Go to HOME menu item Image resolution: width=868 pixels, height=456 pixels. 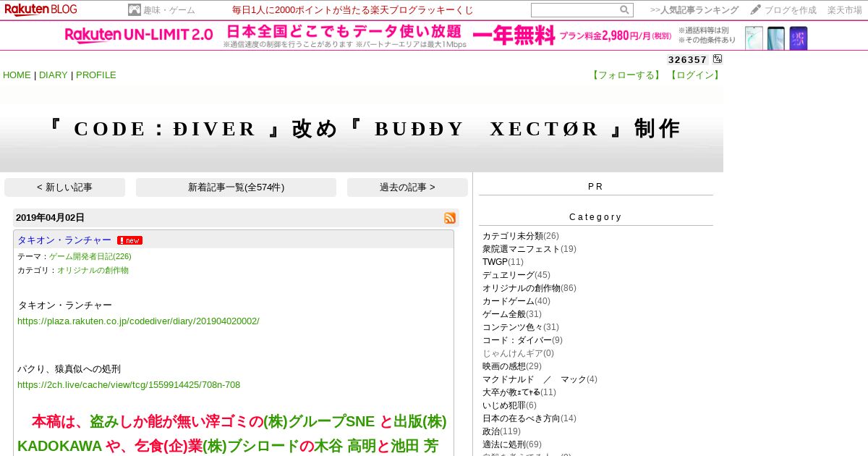tap(17, 75)
